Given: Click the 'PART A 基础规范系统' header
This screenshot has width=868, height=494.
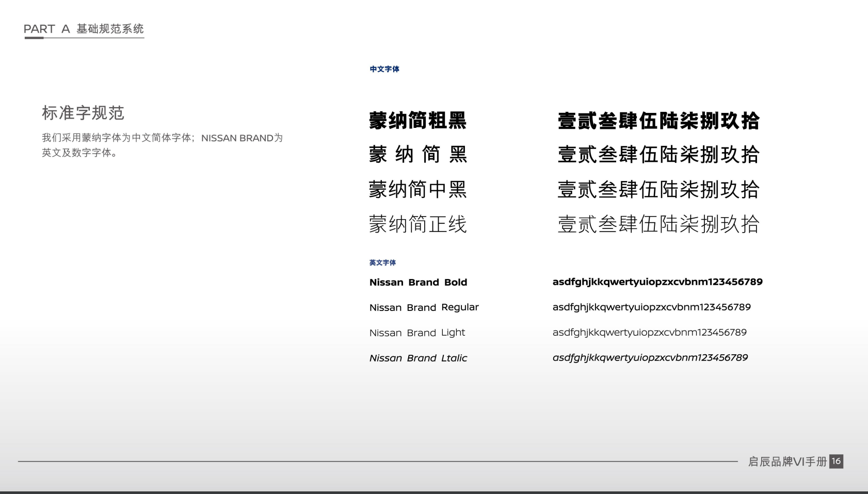Looking at the screenshot, I should 84,29.
